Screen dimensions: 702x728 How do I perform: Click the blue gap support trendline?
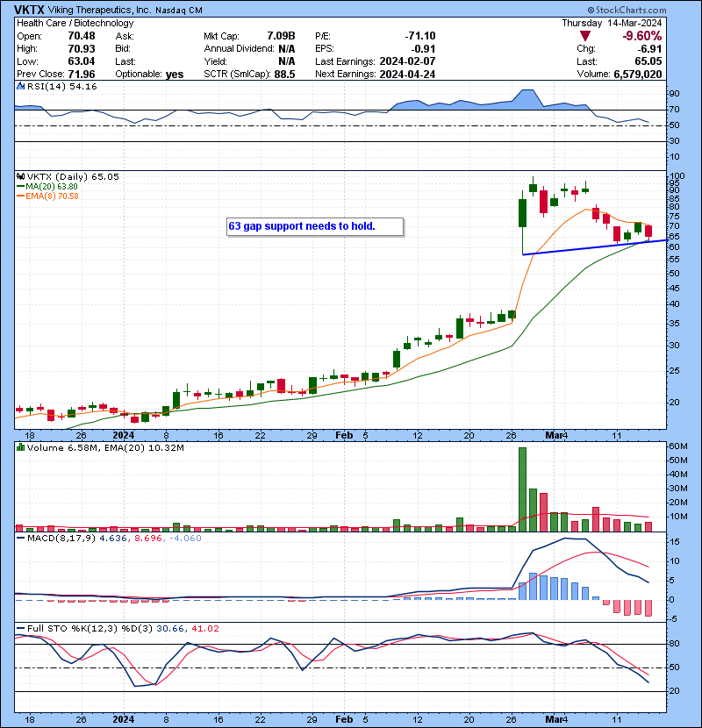pos(595,247)
